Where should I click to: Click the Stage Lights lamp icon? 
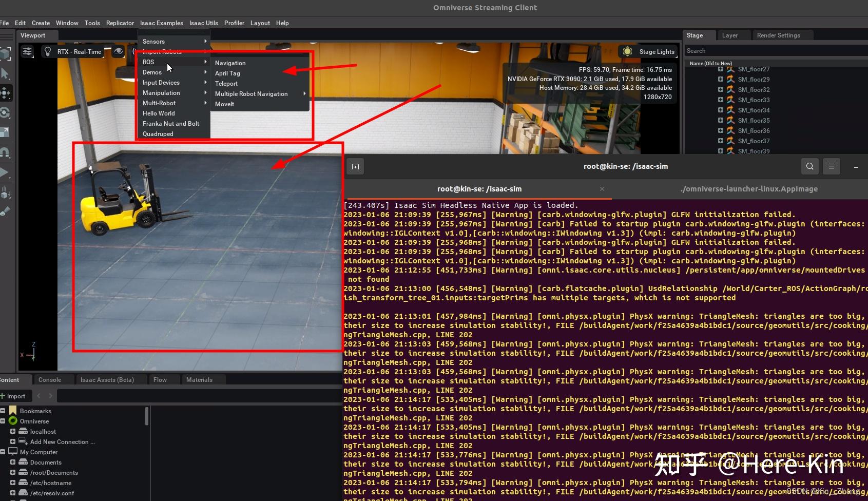tap(628, 51)
